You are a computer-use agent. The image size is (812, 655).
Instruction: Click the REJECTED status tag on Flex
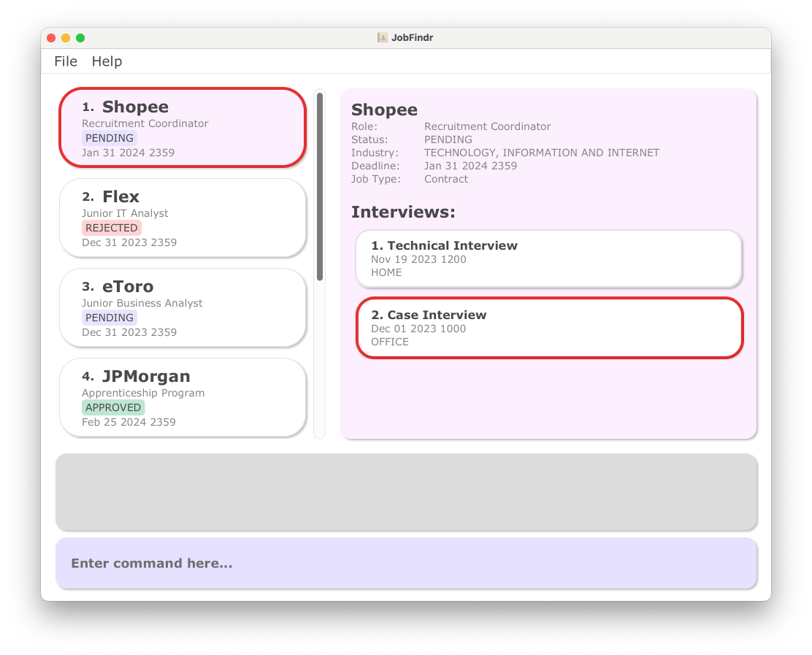(111, 228)
